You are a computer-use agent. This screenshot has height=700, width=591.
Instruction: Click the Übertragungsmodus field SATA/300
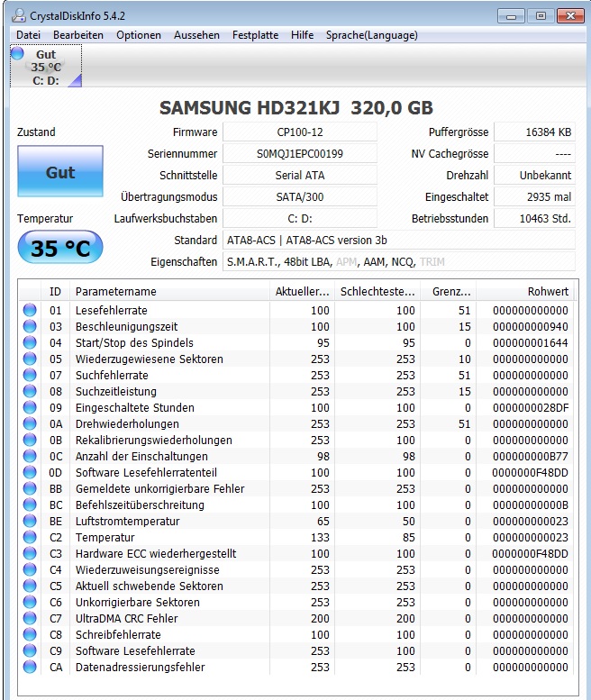pos(300,197)
